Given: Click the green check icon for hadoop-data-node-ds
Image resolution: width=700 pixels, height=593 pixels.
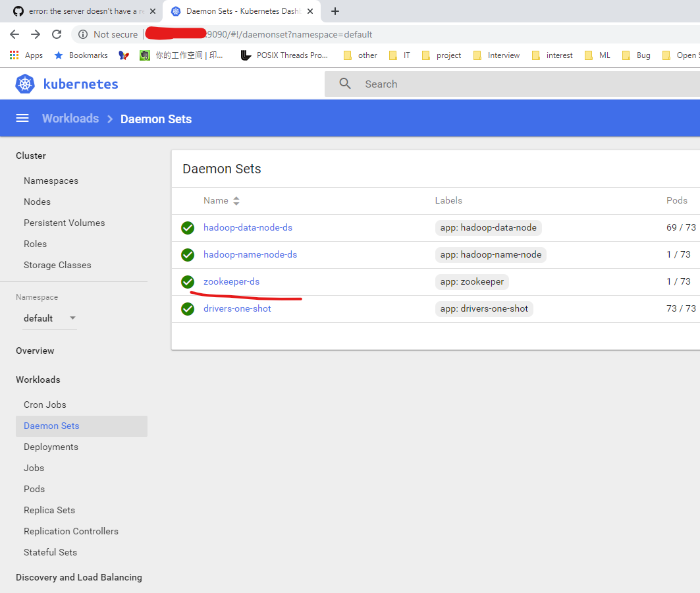Looking at the screenshot, I should (188, 227).
